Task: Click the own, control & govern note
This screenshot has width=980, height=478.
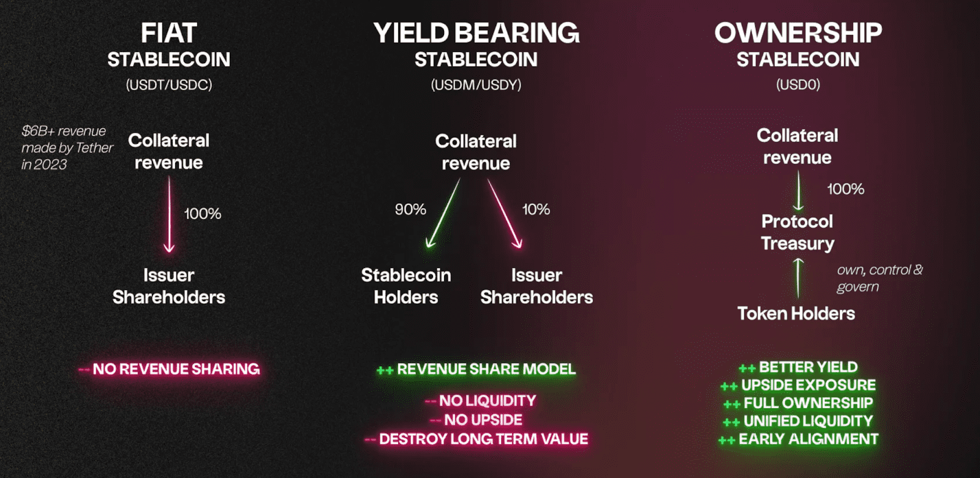Action: tap(879, 278)
